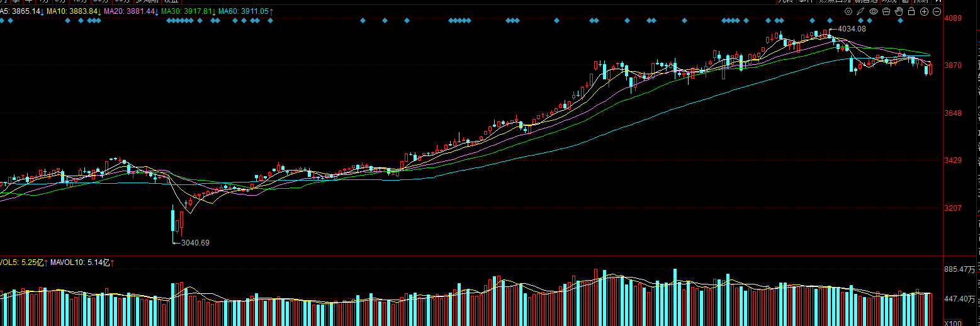Zoom in with the plus icon

coord(924,11)
